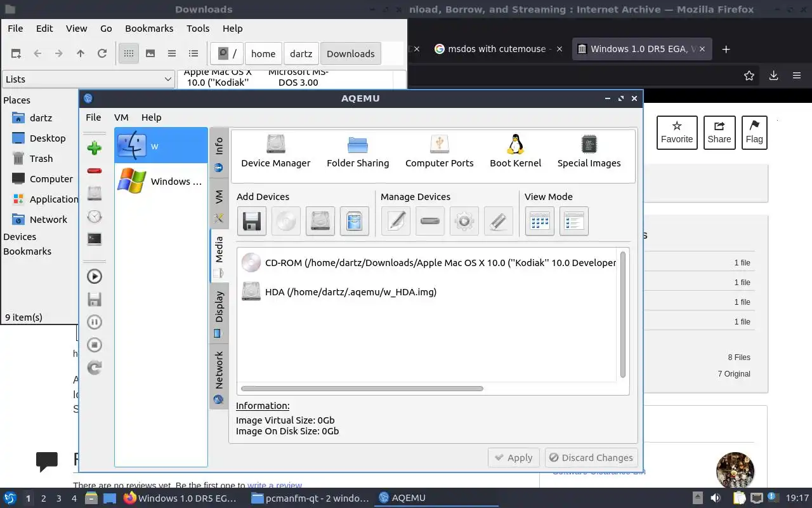Add a new VM with green plus icon
Image resolution: width=812 pixels, height=508 pixels.
[95, 149]
